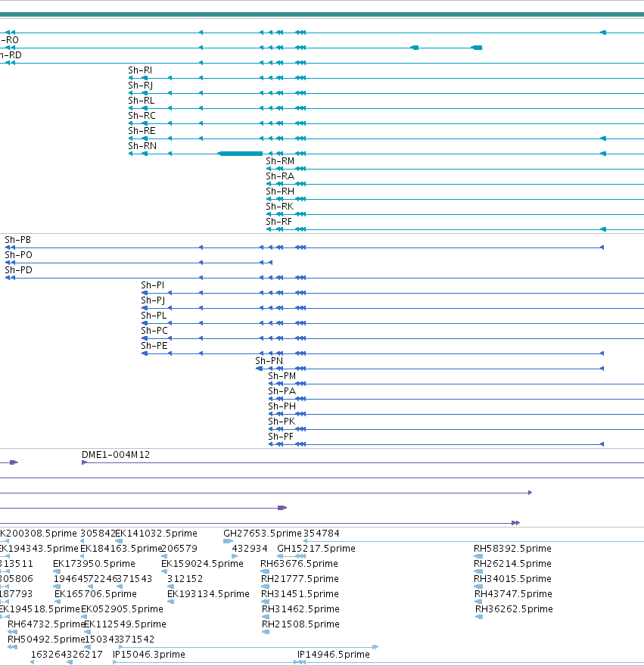Click the EK141032.5prime EST label
This screenshot has width=644, height=666.
pos(157,534)
